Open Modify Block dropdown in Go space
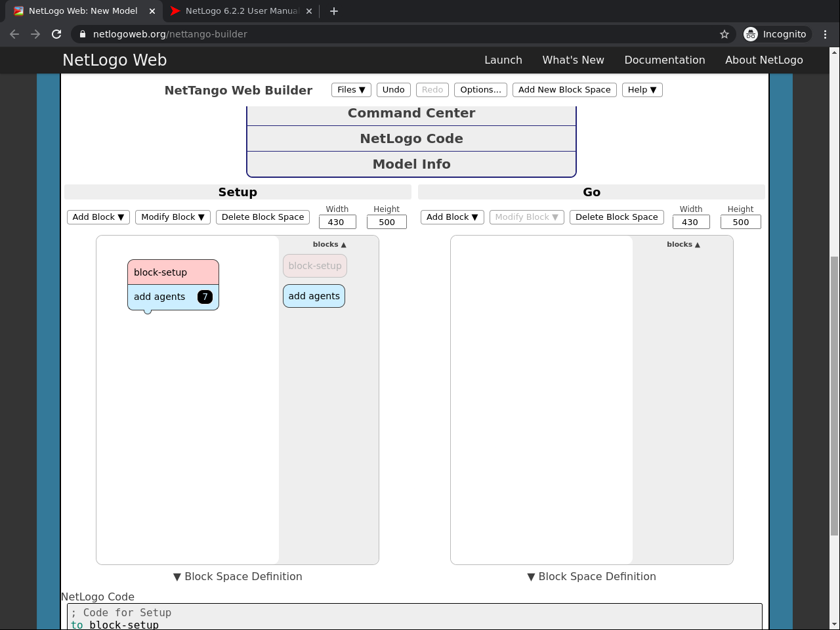This screenshot has width=840, height=630. 526,217
